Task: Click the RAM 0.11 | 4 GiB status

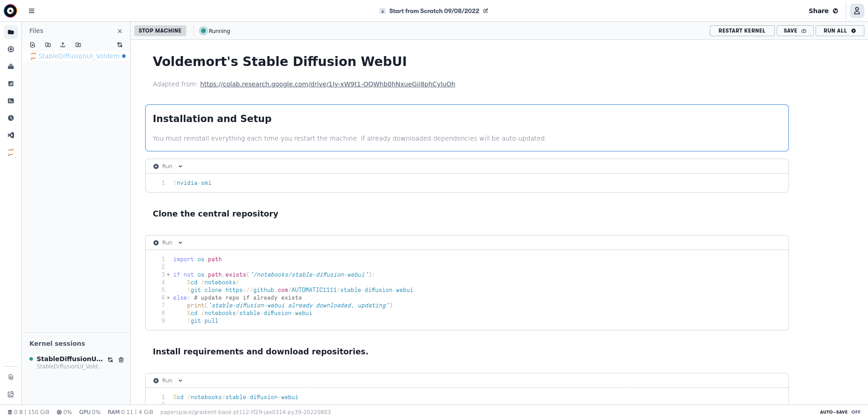Action: (130, 412)
